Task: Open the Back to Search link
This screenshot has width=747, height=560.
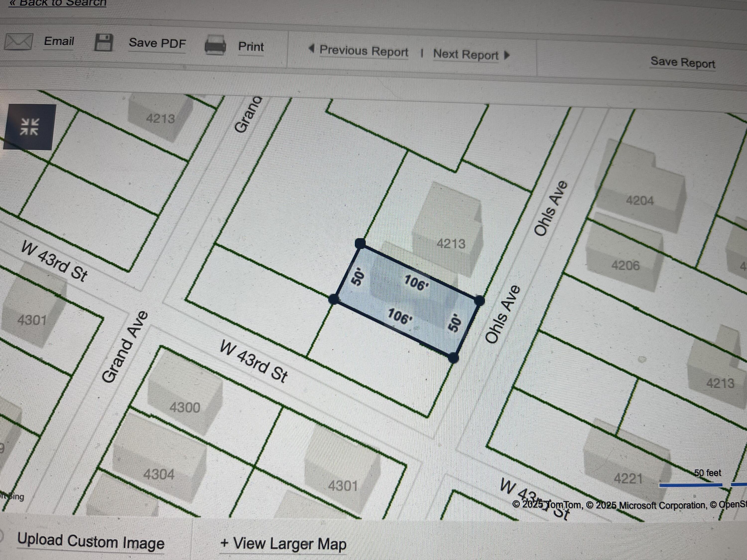Action: [58, 3]
